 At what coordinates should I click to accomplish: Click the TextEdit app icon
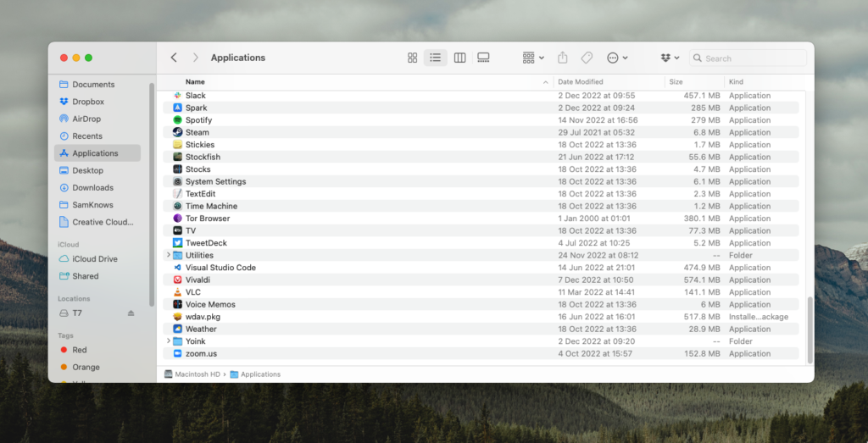pyautogui.click(x=177, y=194)
